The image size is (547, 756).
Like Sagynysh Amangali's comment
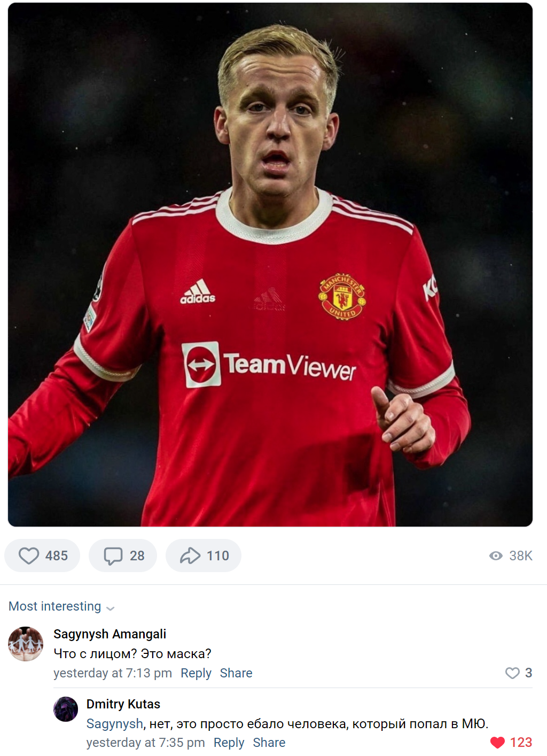pyautogui.click(x=513, y=673)
